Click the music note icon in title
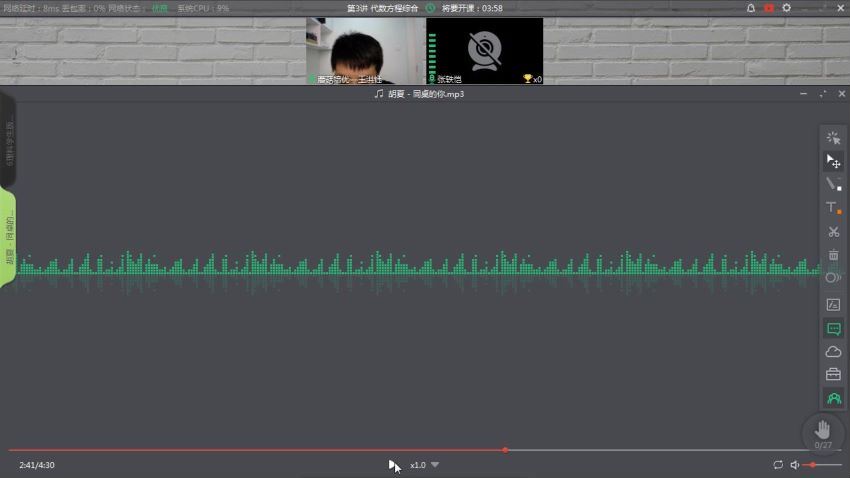Screen dimensions: 850x478 click(379, 94)
